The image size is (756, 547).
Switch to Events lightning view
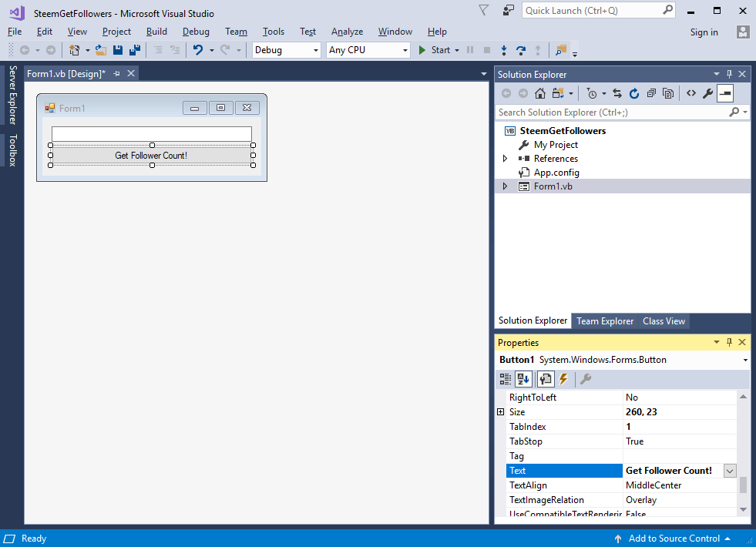coord(563,379)
